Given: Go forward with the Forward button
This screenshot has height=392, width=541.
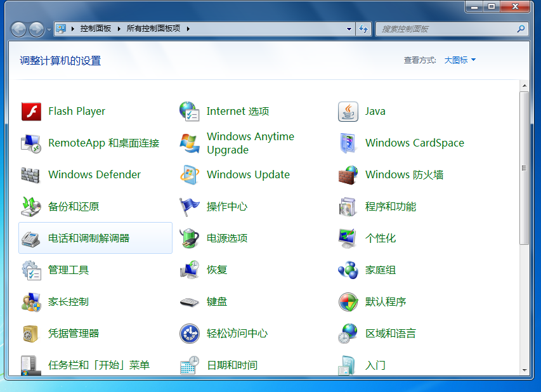Looking at the screenshot, I should click(37, 29).
